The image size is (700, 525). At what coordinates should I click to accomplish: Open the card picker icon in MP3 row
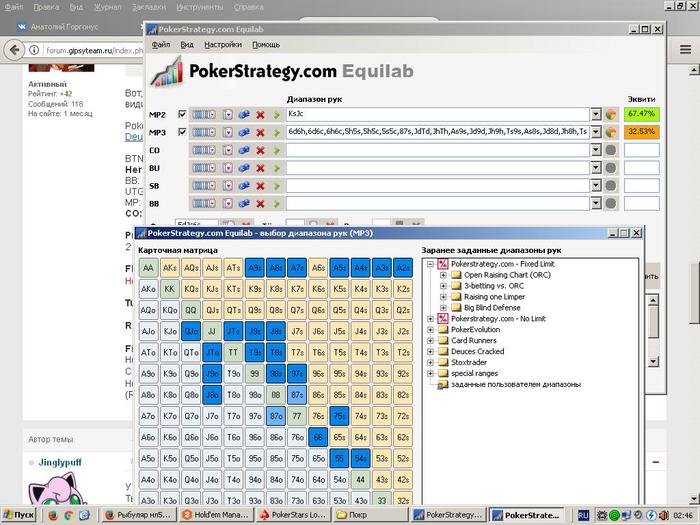[x=228, y=133]
